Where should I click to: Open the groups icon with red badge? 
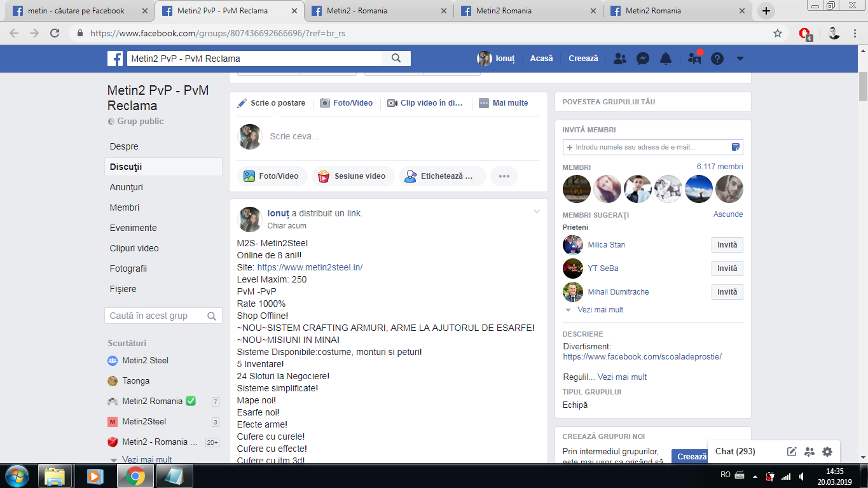coord(694,58)
